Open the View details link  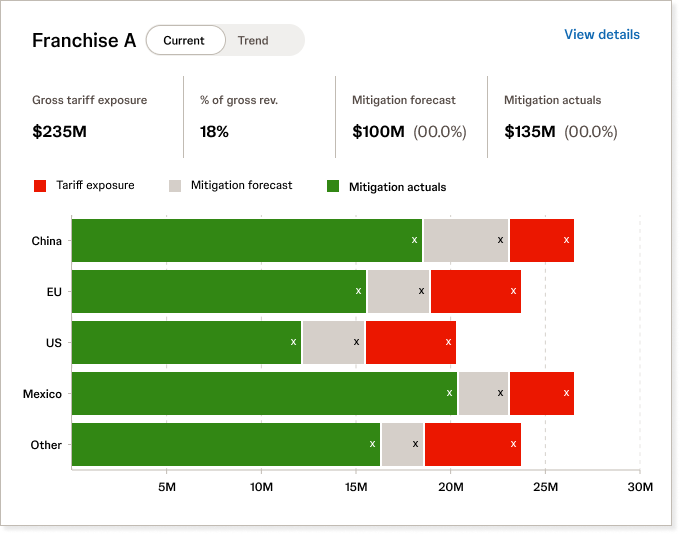point(602,34)
